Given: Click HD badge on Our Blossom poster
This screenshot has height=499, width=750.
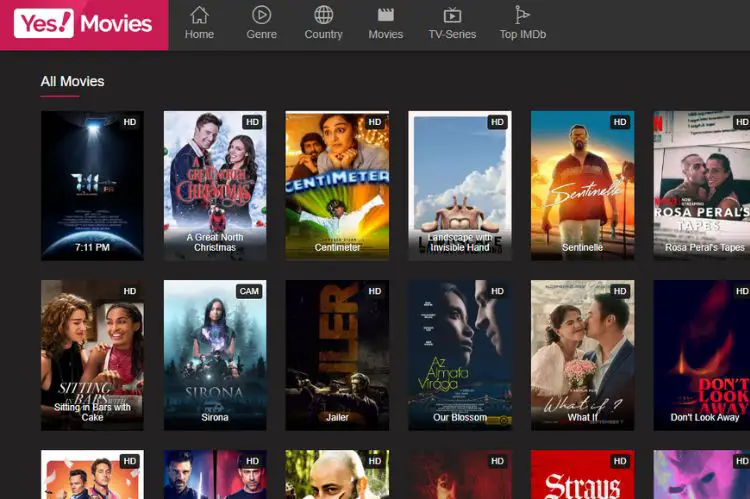Looking at the screenshot, I should pos(497,291).
